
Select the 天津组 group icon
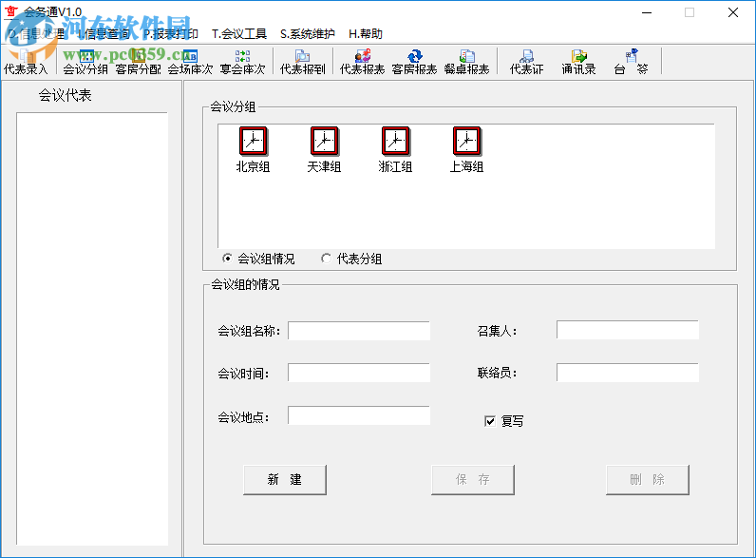pyautogui.click(x=324, y=149)
